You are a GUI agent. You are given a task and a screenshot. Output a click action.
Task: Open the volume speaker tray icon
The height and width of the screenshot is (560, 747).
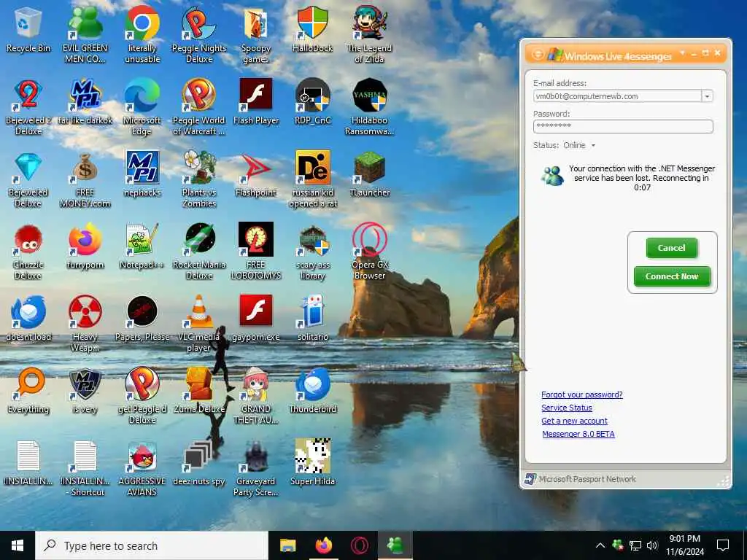click(x=652, y=545)
